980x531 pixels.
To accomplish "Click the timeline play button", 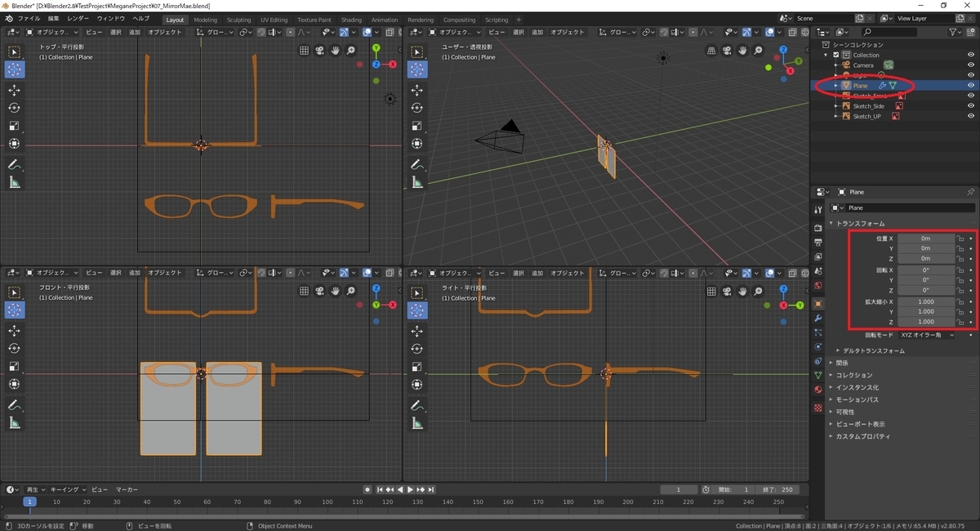I will click(x=410, y=489).
